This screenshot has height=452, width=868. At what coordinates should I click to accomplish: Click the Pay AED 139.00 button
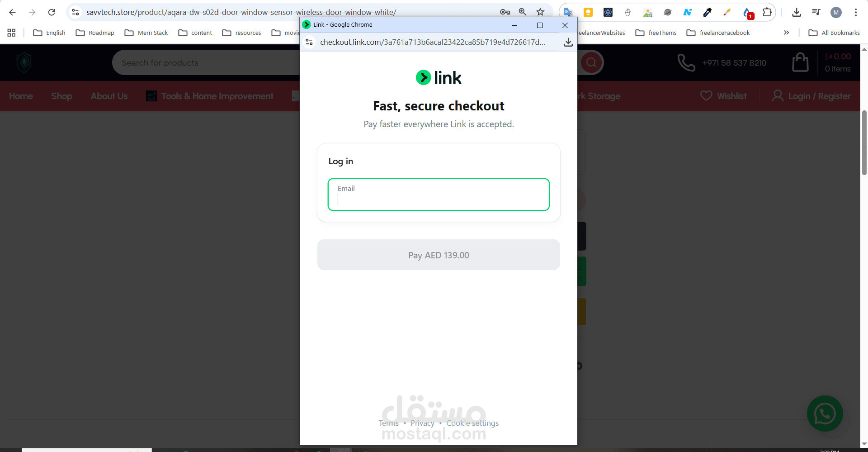click(439, 255)
